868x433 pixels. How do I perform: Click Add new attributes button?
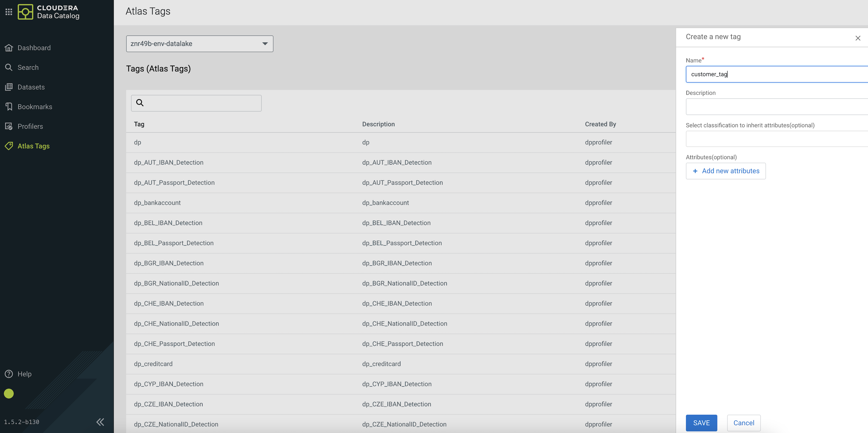click(725, 171)
